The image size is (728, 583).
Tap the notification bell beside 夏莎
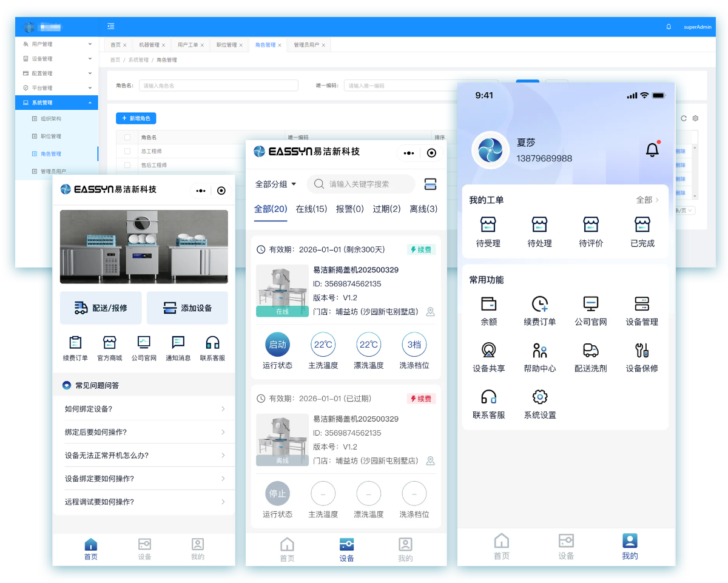[652, 149]
